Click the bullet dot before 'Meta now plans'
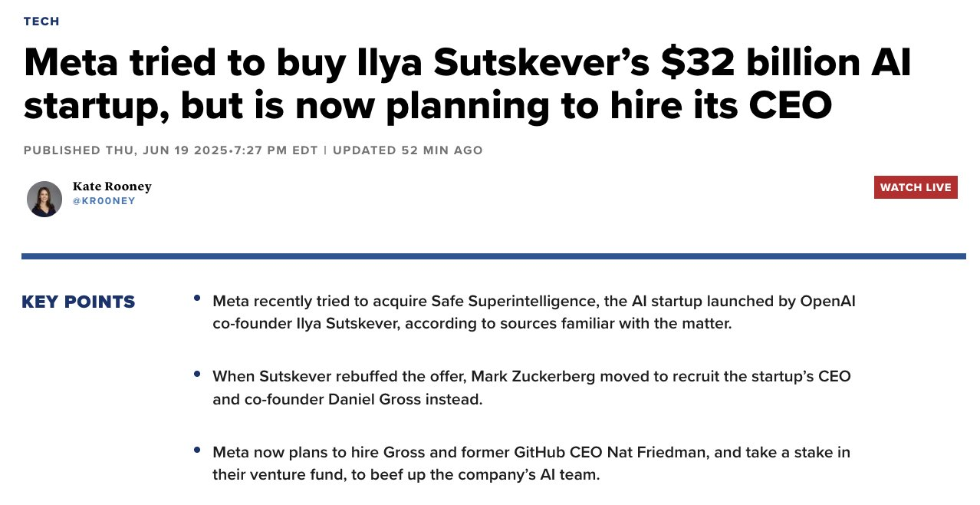 click(x=197, y=450)
